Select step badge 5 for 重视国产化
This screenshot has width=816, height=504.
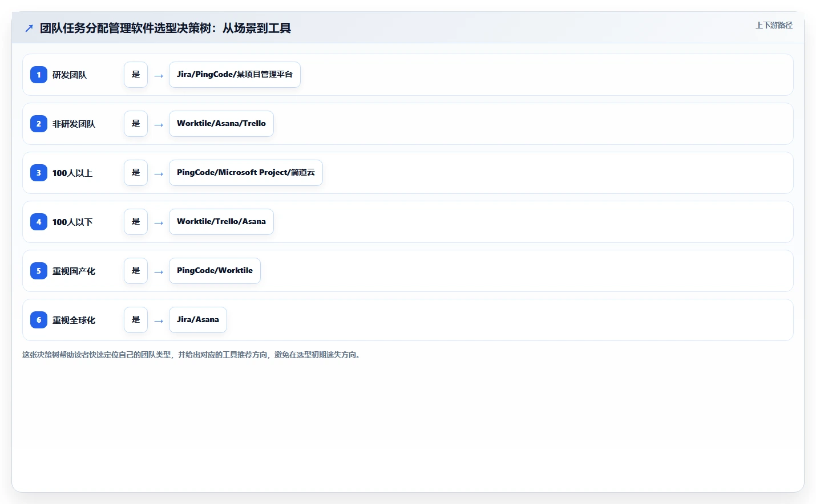point(39,271)
